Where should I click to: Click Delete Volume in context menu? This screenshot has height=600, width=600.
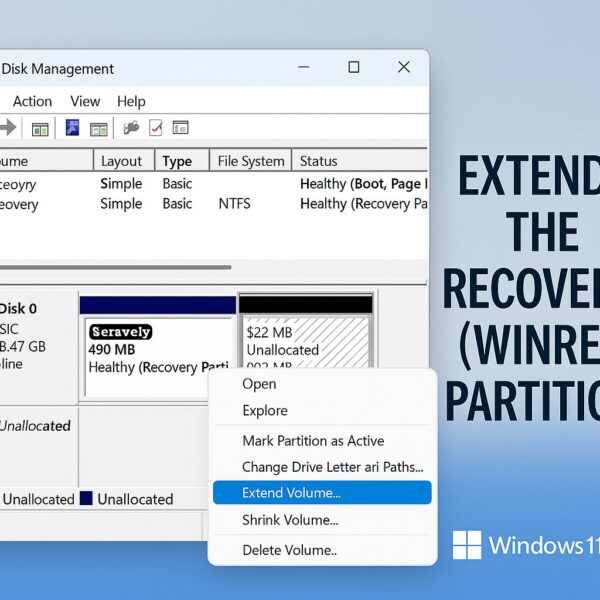click(322, 550)
